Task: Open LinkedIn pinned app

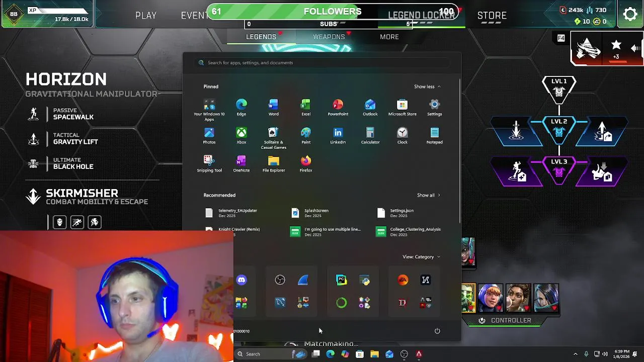Action: pyautogui.click(x=338, y=135)
